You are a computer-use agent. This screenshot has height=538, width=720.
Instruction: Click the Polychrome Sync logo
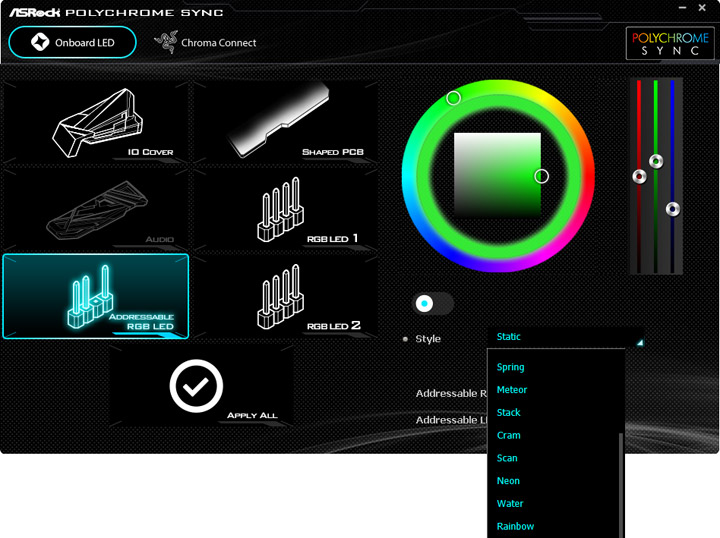click(x=670, y=43)
